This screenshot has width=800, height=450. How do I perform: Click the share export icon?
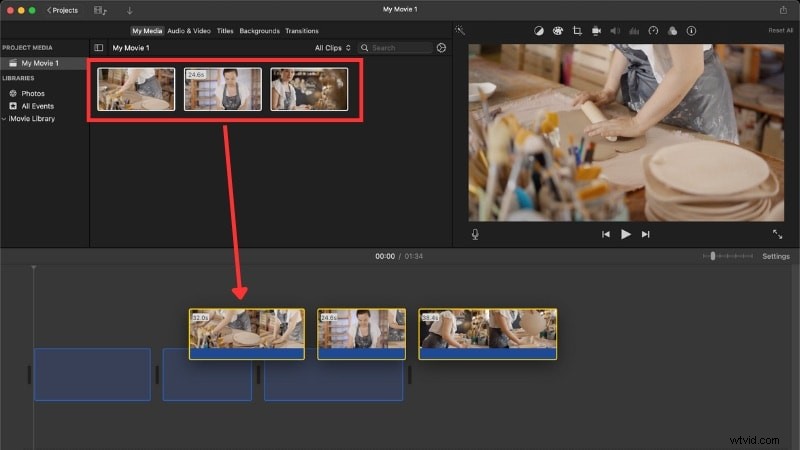(783, 10)
